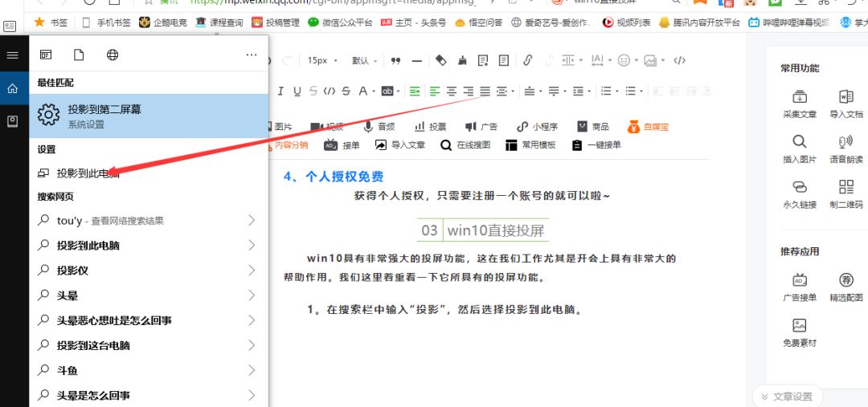
Task: Clear formatting with the eraser icon
Action: (440, 60)
